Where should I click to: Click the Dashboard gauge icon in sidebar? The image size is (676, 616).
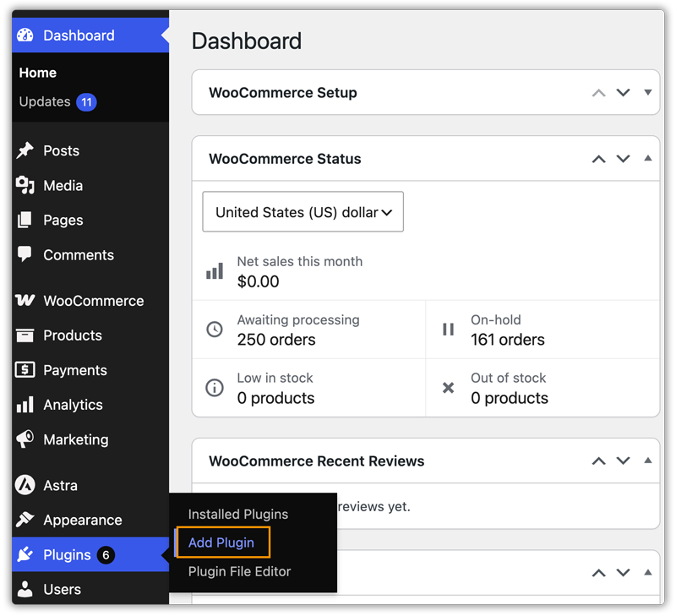tap(25, 35)
